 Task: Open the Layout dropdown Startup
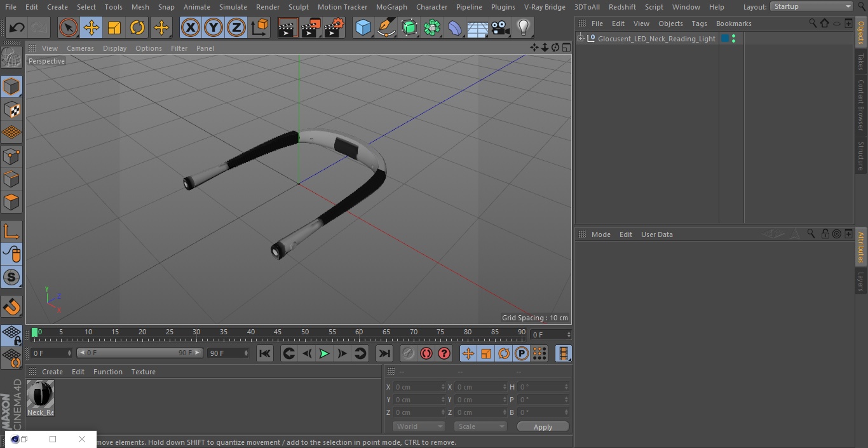811,6
